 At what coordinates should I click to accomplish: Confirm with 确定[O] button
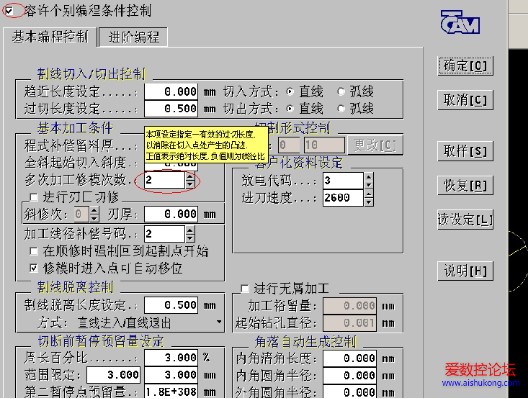465,66
